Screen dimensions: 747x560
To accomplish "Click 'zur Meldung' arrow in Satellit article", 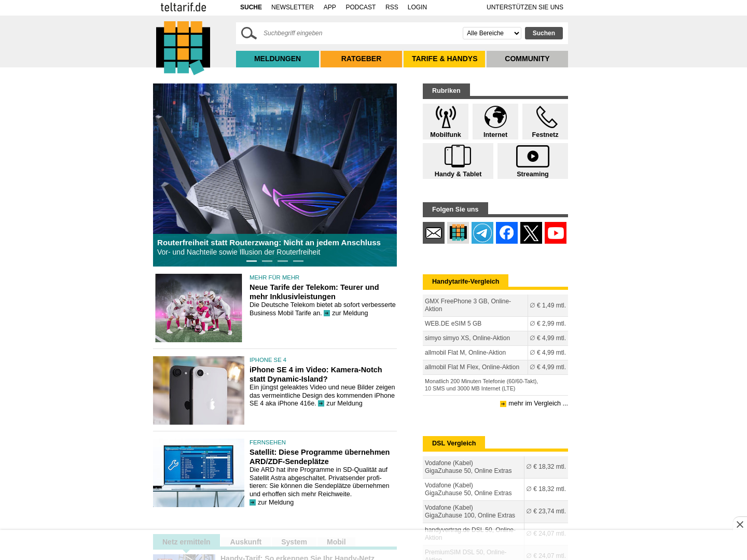I will click(253, 502).
